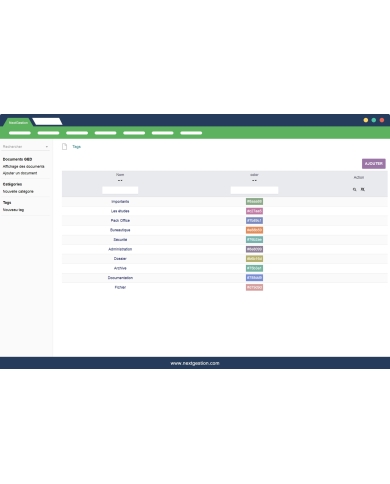Select the Archive tag name
The height and width of the screenshot is (484, 390).
[120, 268]
